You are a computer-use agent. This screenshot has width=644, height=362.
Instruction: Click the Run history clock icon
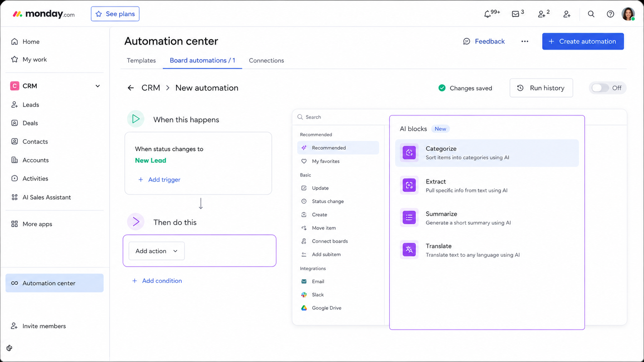click(520, 88)
